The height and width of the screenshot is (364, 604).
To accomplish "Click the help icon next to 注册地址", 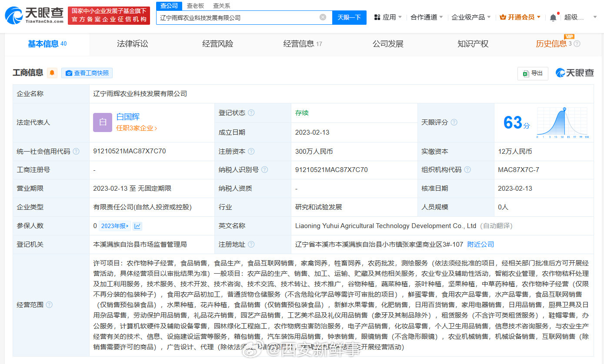I will pyautogui.click(x=251, y=245).
